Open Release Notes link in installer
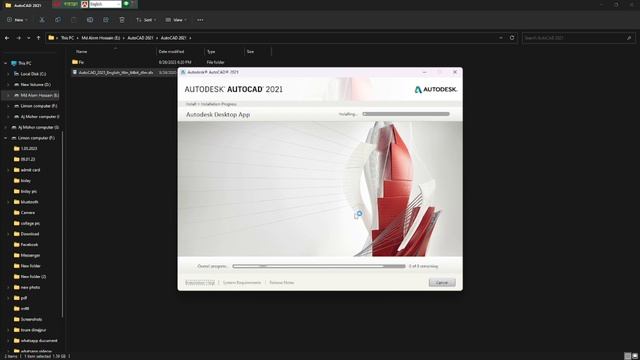640x360 pixels. click(282, 282)
